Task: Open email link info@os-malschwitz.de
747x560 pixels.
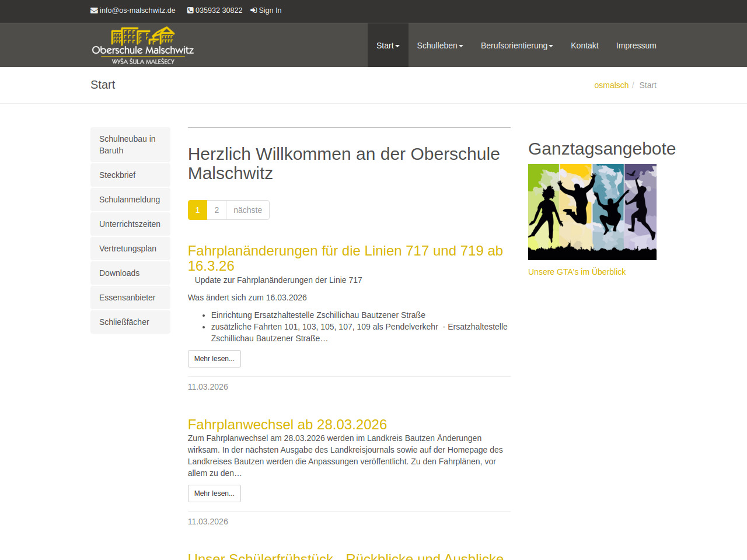Action: (x=138, y=10)
